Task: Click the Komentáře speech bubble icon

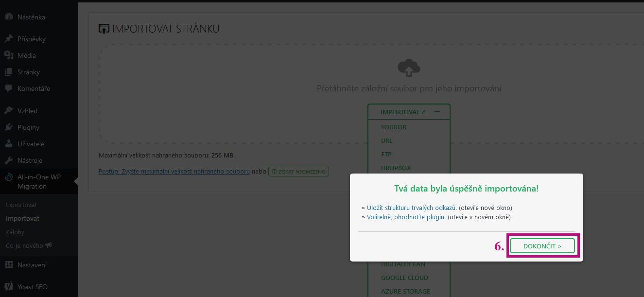Action: click(9, 88)
